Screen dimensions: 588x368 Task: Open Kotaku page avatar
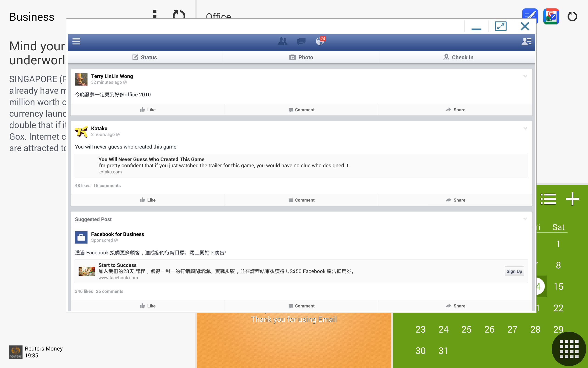click(x=81, y=132)
